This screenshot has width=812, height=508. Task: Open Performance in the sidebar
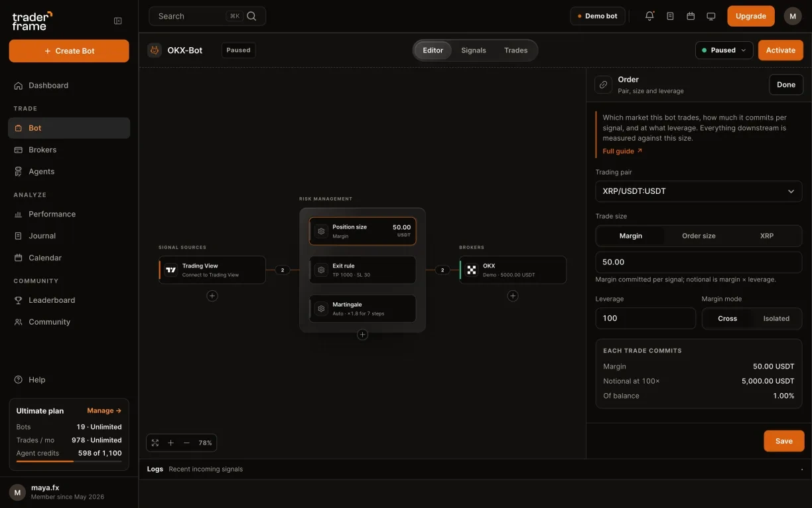(69, 214)
